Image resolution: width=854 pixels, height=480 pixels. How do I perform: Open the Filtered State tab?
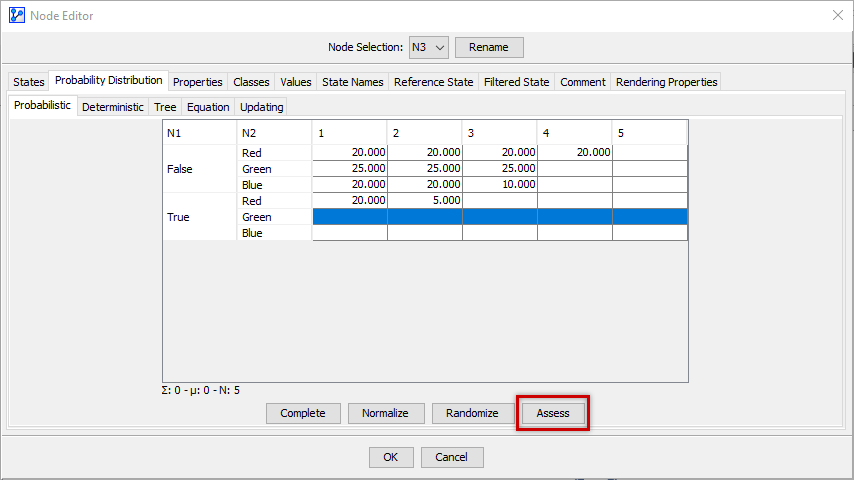516,82
